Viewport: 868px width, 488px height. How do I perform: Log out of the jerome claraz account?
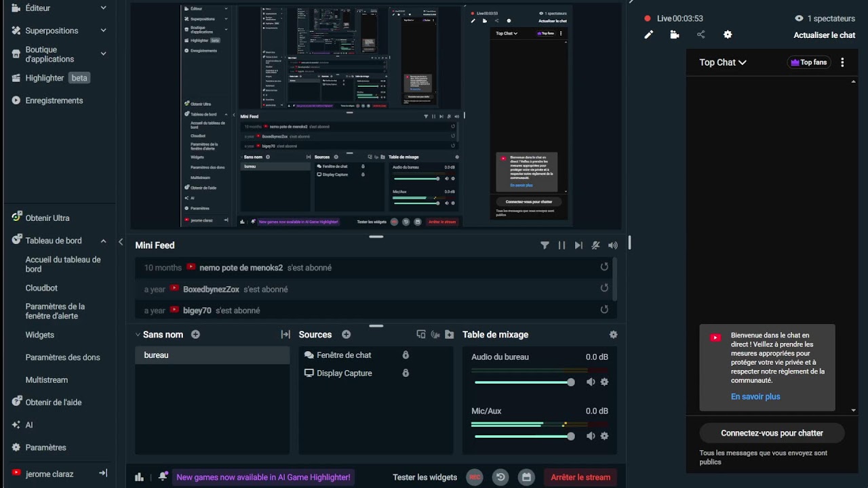[103, 473]
